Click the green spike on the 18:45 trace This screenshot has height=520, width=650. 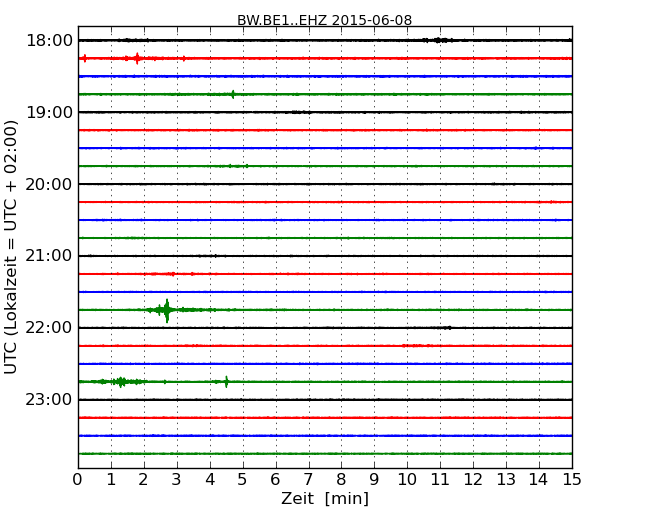(x=233, y=95)
